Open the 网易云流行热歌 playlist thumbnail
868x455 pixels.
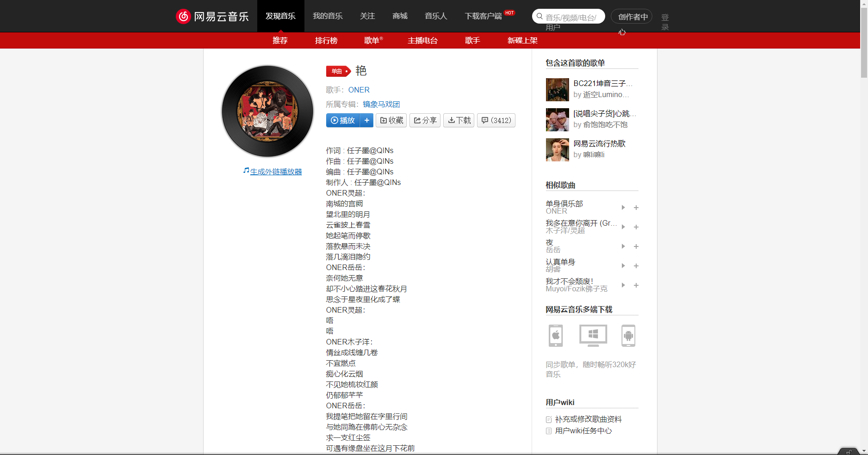(557, 149)
